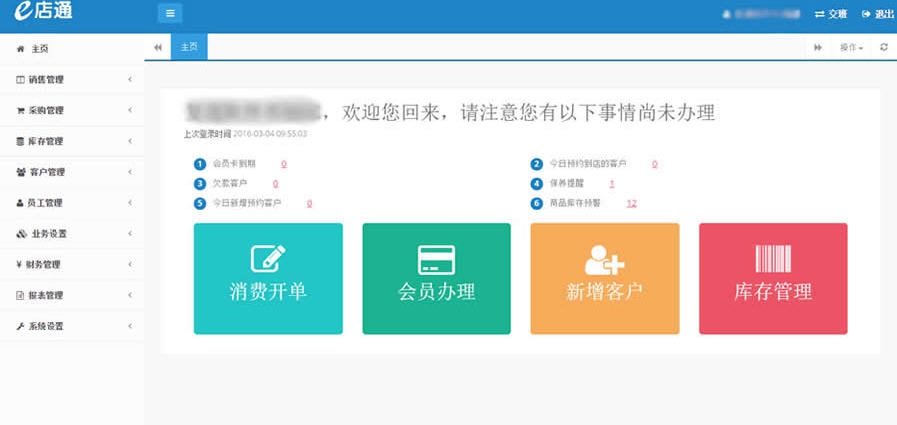897x425 pixels.
Task: Expand the 报表管理 chevron
Action: pos(130,296)
